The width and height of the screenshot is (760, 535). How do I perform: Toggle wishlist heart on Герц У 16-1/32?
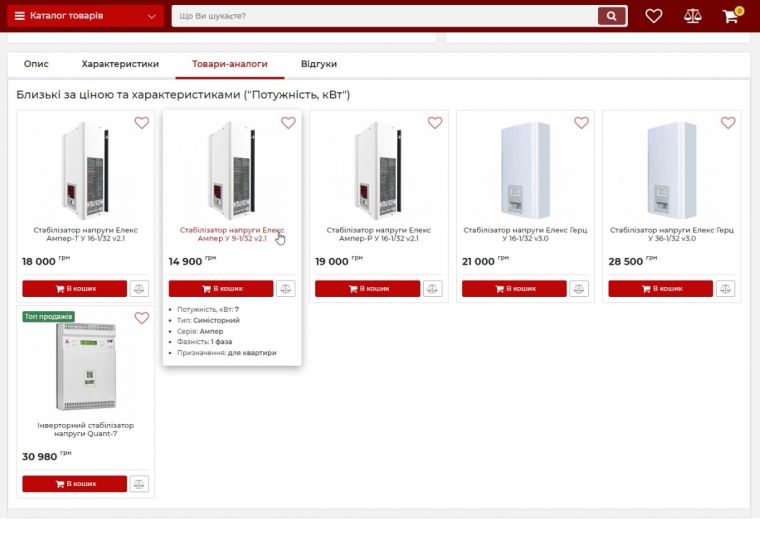pyautogui.click(x=581, y=123)
